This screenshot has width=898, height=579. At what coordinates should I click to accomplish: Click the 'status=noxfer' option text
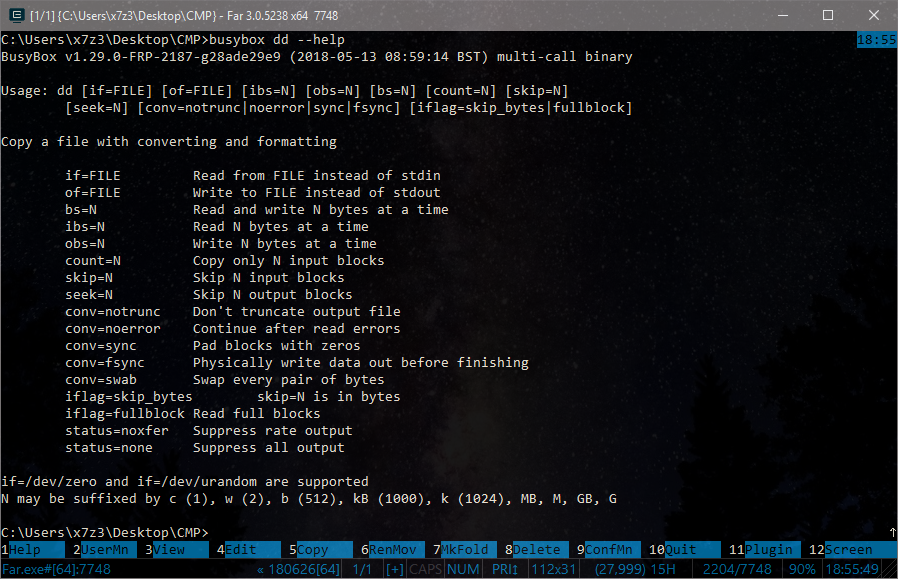tap(117, 431)
